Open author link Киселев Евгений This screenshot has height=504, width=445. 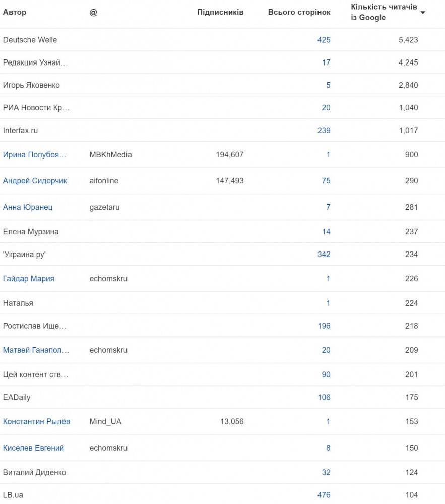[x=33, y=448]
